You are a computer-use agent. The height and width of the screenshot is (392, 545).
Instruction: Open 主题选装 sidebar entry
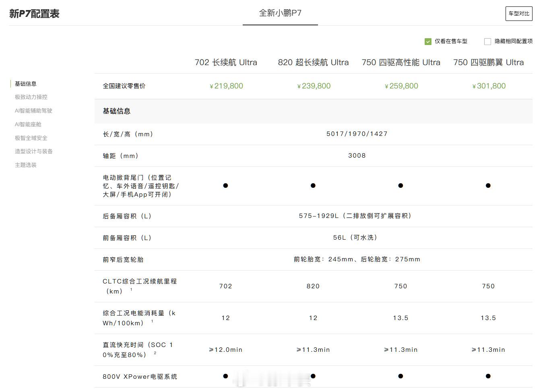[x=26, y=165]
